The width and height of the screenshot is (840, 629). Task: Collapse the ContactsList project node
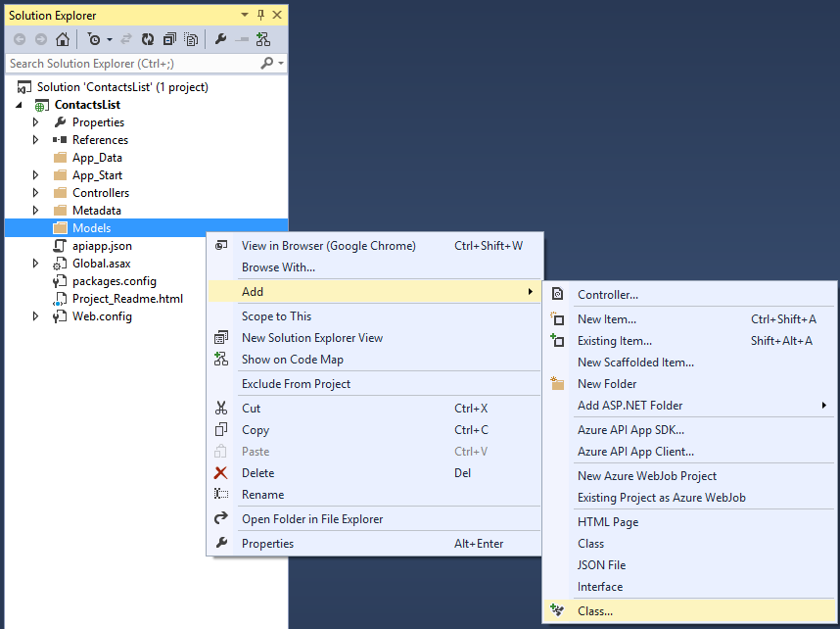click(20, 105)
